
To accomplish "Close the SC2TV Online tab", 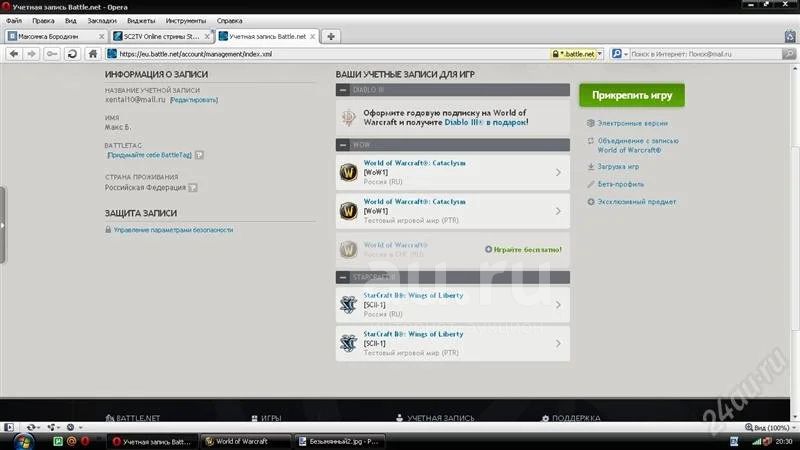I will [x=207, y=37].
